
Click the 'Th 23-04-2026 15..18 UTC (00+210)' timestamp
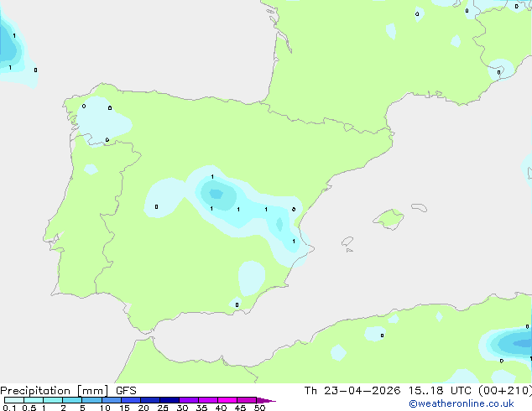pos(418,391)
